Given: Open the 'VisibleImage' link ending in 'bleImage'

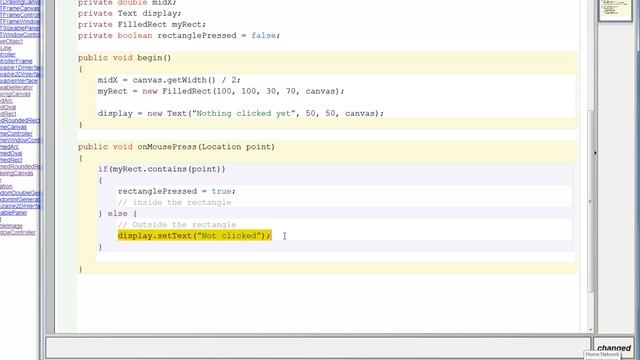Looking at the screenshot, I should pos(11,226).
